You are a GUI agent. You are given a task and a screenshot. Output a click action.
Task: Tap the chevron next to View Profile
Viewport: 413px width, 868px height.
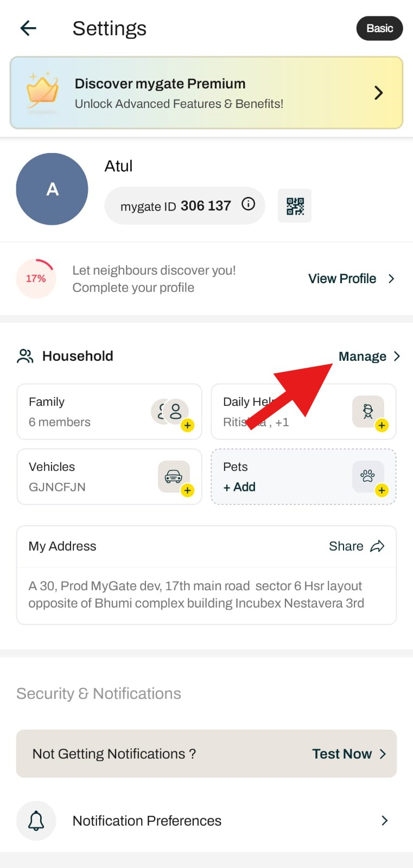pos(391,279)
